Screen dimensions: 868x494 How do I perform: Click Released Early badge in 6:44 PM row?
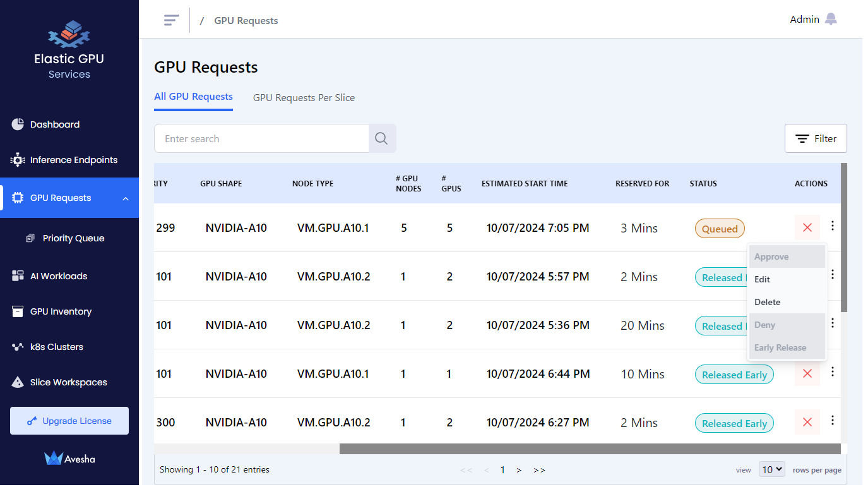click(x=734, y=375)
